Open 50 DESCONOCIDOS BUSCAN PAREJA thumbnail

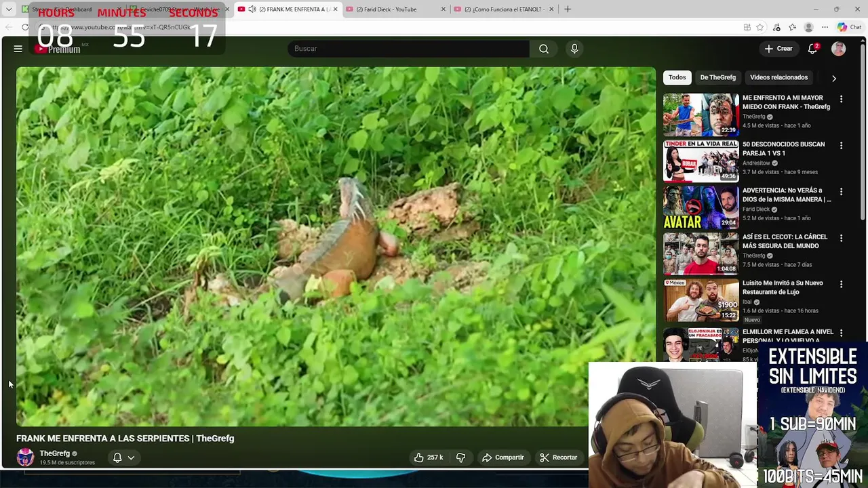click(x=701, y=161)
